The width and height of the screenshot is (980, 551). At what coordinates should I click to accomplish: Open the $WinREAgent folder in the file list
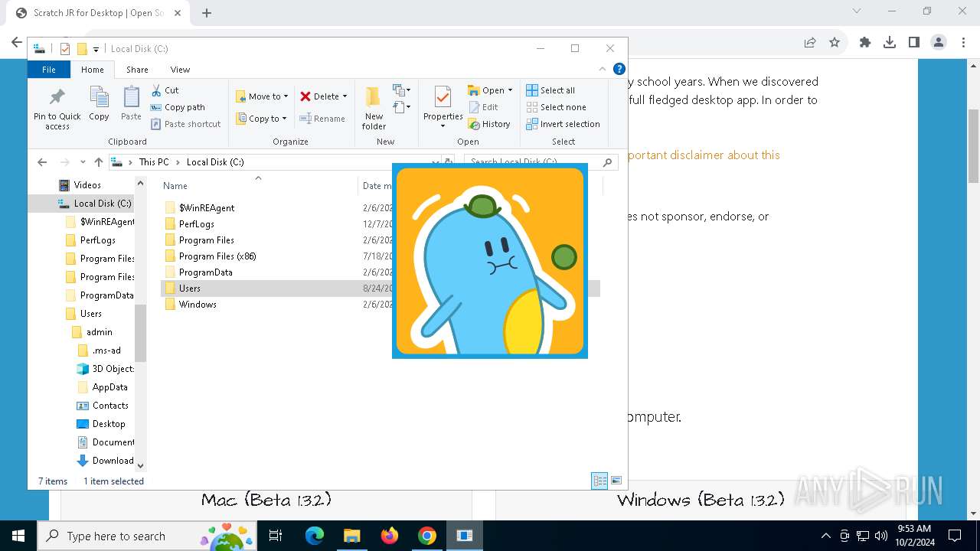tap(207, 208)
